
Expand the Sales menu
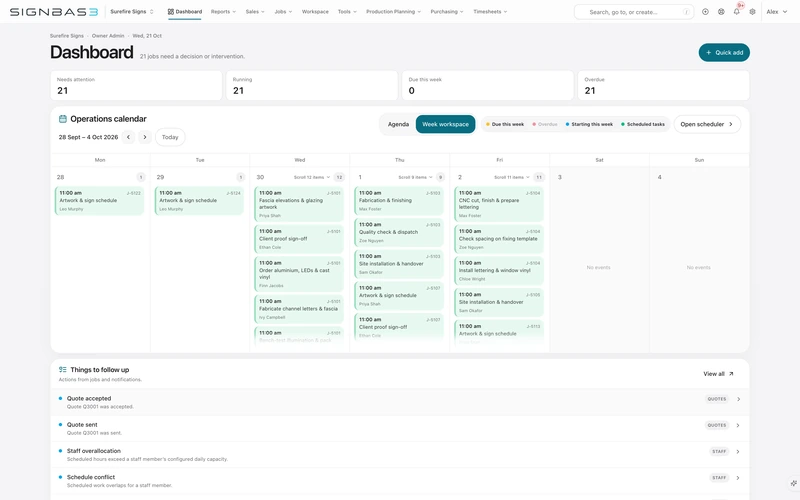pyautogui.click(x=255, y=12)
